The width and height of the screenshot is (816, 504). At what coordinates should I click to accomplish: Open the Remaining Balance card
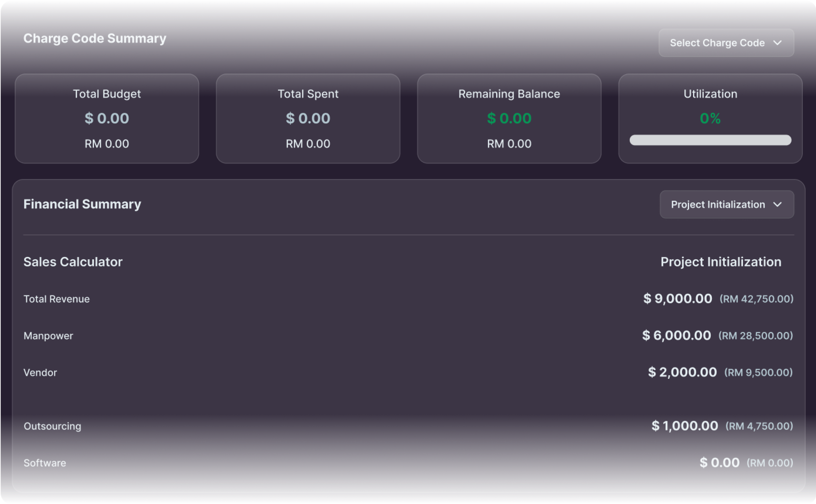[509, 119]
